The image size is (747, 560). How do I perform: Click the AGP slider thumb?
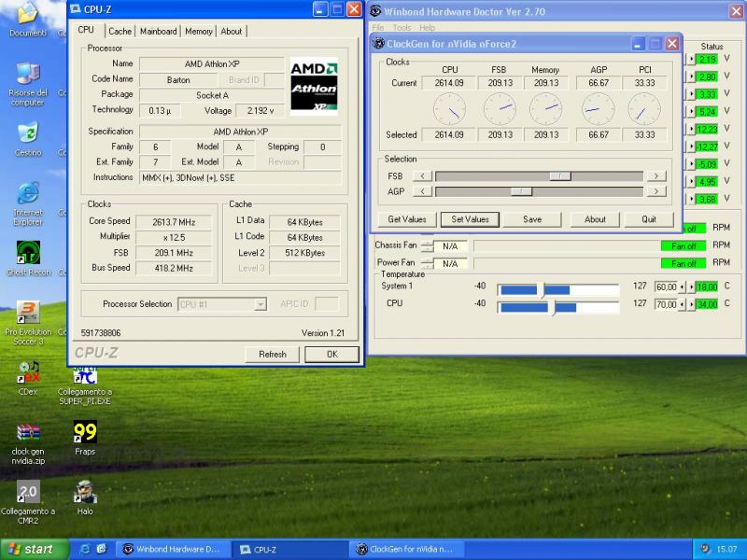click(522, 191)
